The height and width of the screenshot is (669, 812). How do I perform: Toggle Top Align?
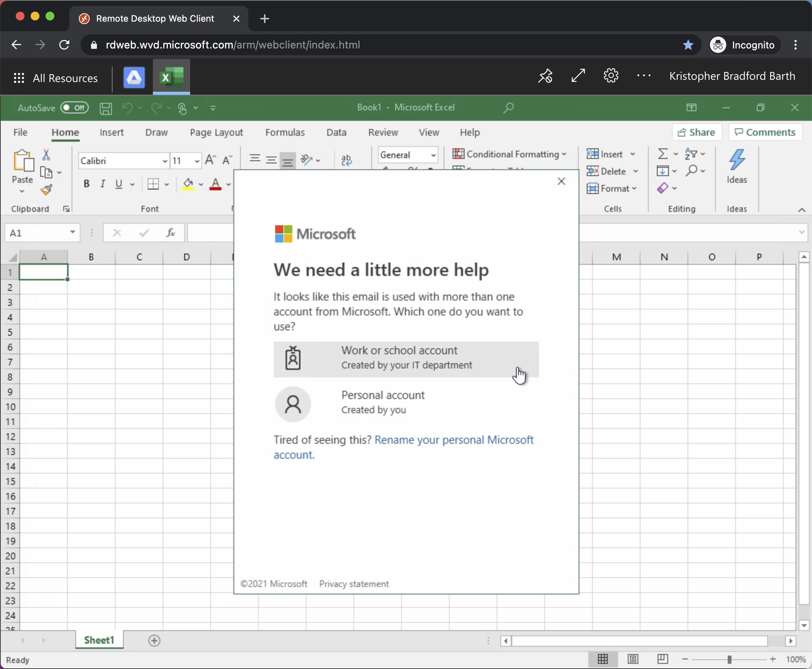(x=255, y=159)
